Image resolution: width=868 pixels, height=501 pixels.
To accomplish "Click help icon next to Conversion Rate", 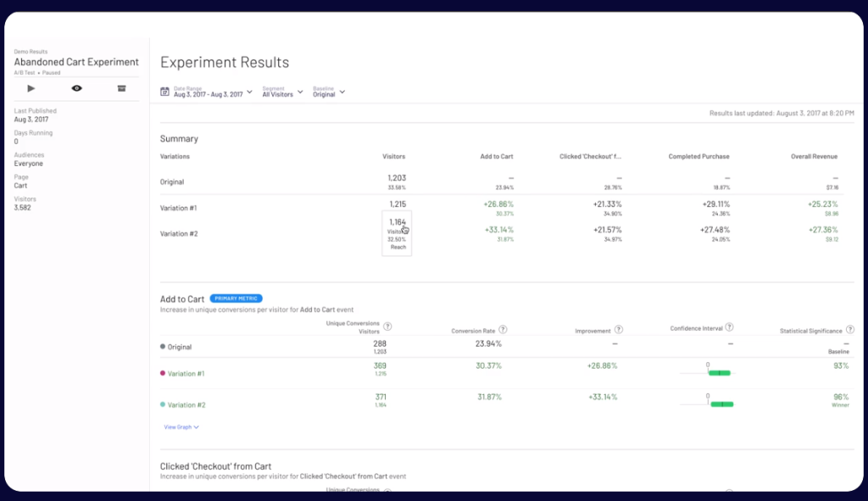I will click(x=503, y=330).
